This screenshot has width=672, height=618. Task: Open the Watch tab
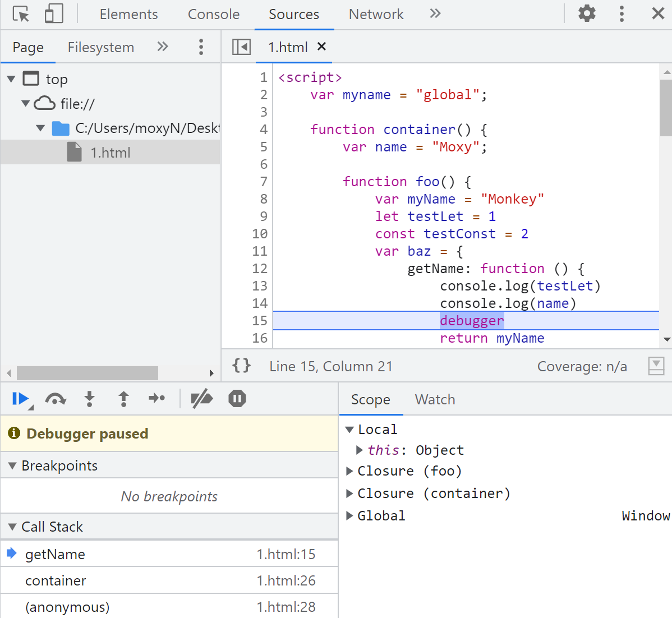(435, 399)
